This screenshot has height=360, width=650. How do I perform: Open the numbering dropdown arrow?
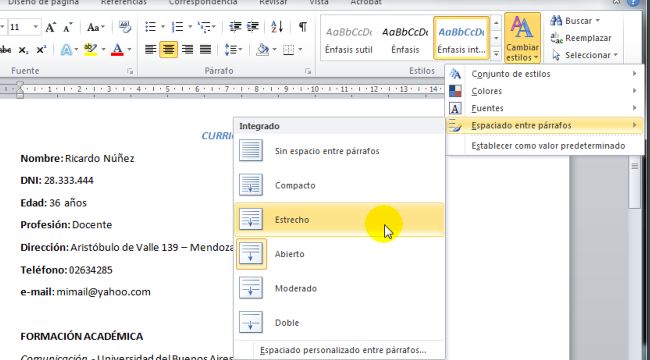pyautogui.click(x=190, y=27)
